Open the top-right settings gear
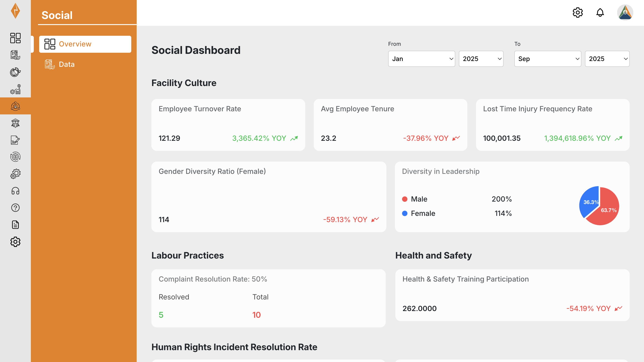The image size is (644, 362). 578,13
